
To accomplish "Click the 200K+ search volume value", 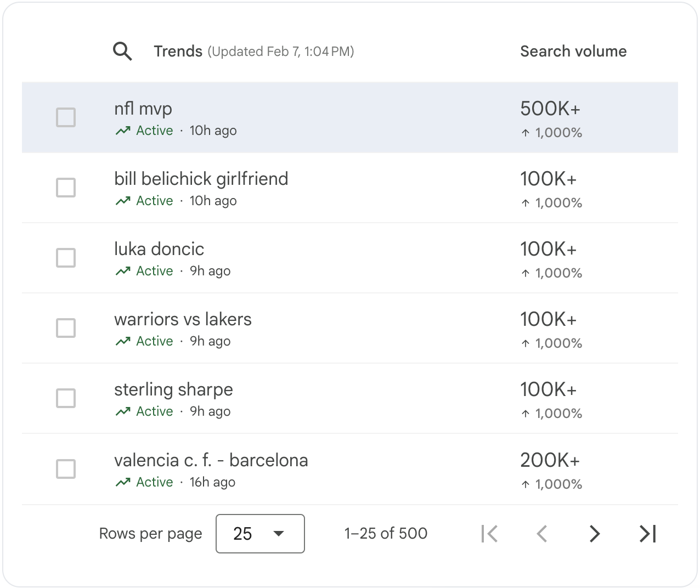I will tap(550, 460).
